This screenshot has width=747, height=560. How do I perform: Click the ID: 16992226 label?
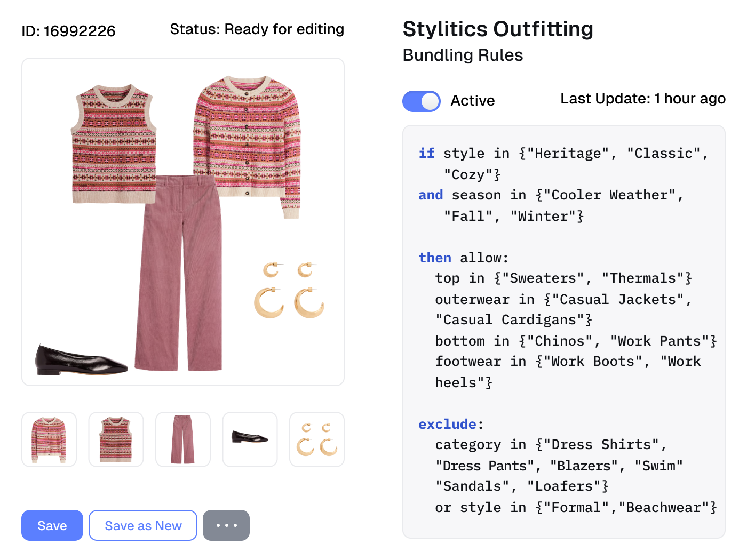pyautogui.click(x=68, y=31)
